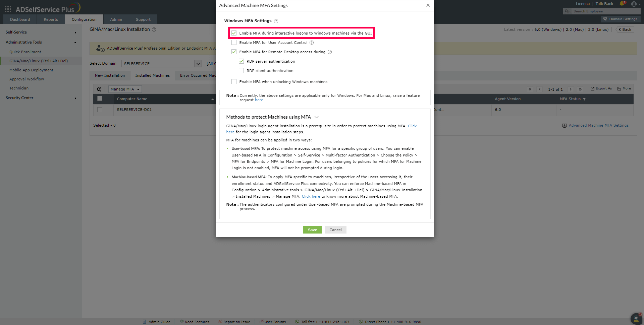Save the MFA settings
This screenshot has height=325, width=644.
tap(312, 230)
